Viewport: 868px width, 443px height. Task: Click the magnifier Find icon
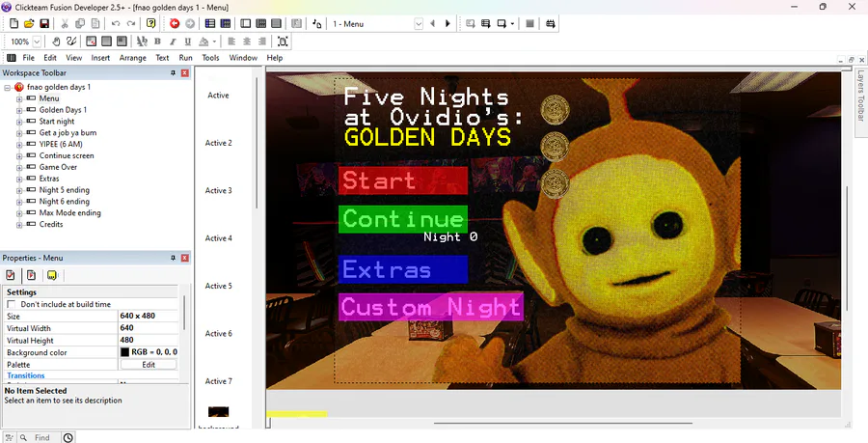[x=23, y=437]
